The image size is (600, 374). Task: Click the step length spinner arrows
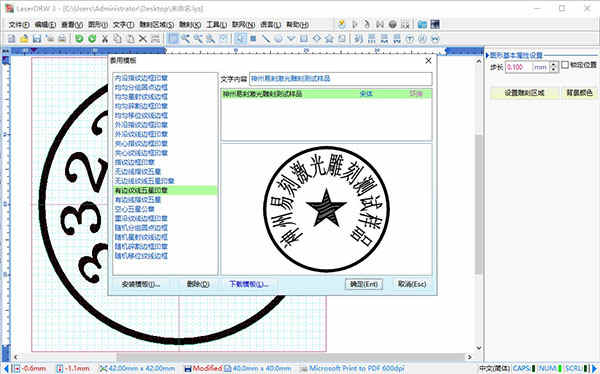pyautogui.click(x=554, y=67)
